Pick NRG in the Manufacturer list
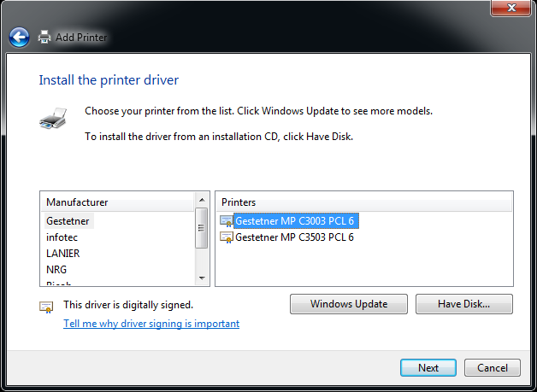 pos(56,270)
